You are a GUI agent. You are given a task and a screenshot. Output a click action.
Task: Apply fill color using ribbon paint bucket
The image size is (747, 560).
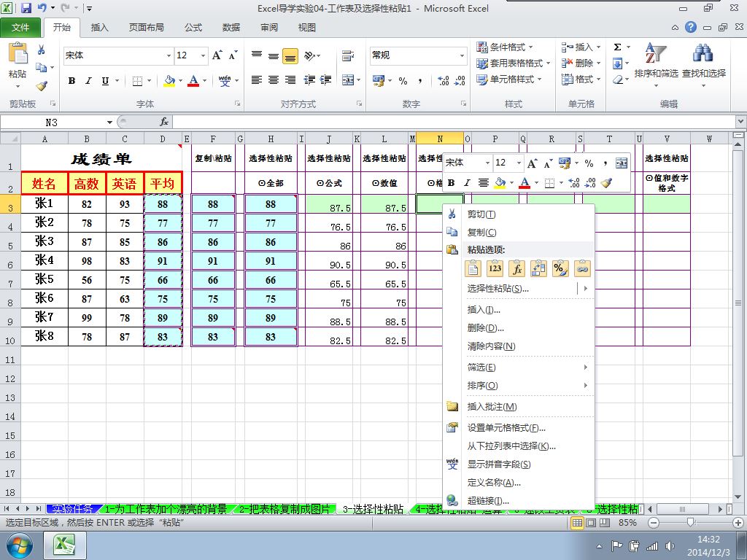[x=169, y=81]
